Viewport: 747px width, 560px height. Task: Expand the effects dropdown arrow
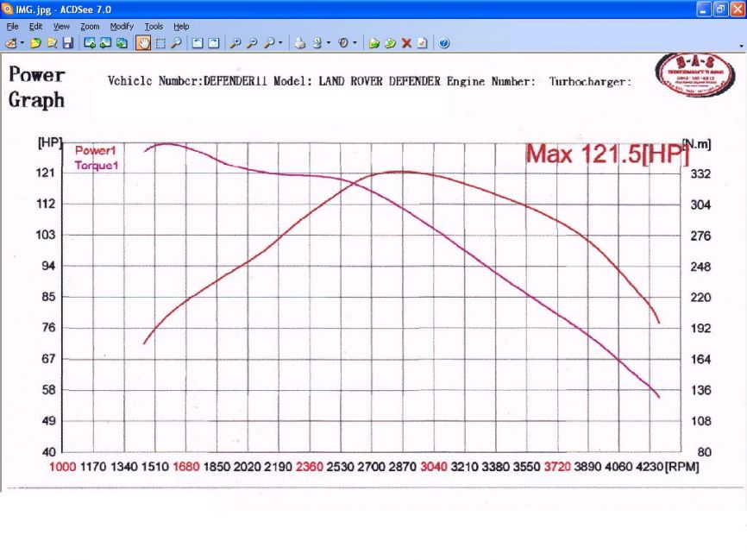pos(355,43)
